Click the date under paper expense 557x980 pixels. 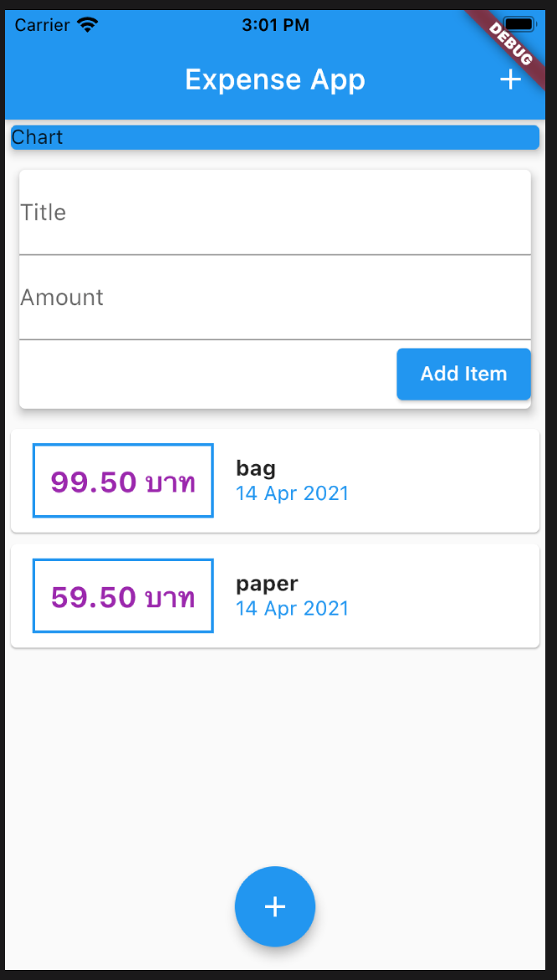292,609
